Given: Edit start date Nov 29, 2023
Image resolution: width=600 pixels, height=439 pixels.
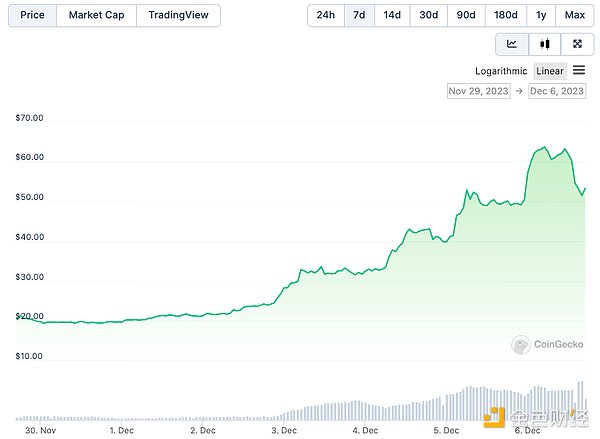Looking at the screenshot, I should (x=479, y=91).
